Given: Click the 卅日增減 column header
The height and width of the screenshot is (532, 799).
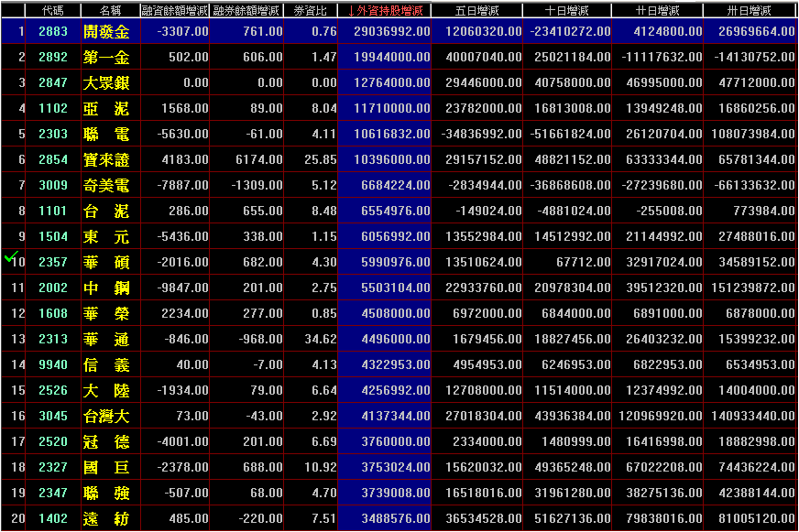Looking at the screenshot, I should [750, 10].
